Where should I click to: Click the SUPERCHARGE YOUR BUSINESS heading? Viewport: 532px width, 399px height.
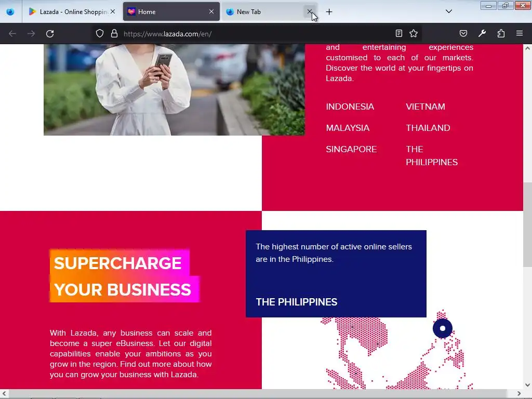pyautogui.click(x=124, y=276)
